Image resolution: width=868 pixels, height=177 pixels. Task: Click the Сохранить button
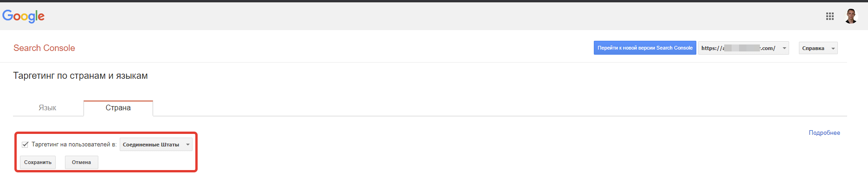(38, 162)
